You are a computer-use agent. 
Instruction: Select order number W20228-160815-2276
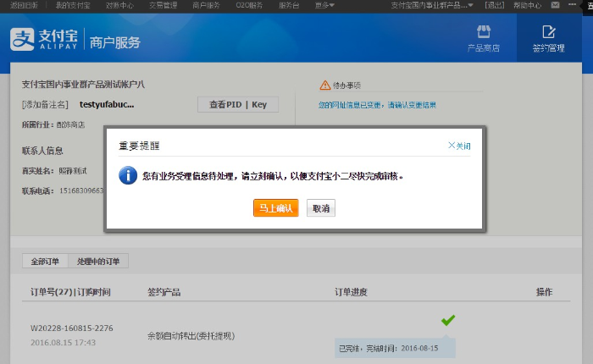[71, 328]
